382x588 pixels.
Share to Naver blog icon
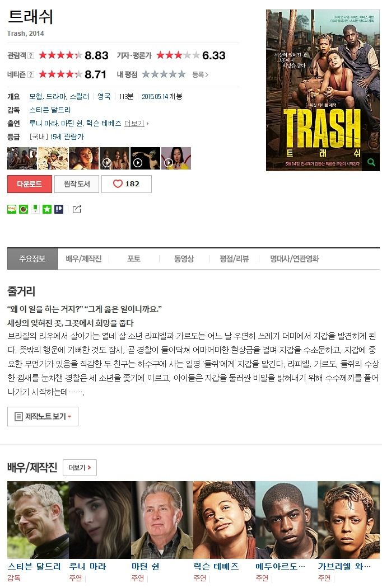(x=12, y=209)
